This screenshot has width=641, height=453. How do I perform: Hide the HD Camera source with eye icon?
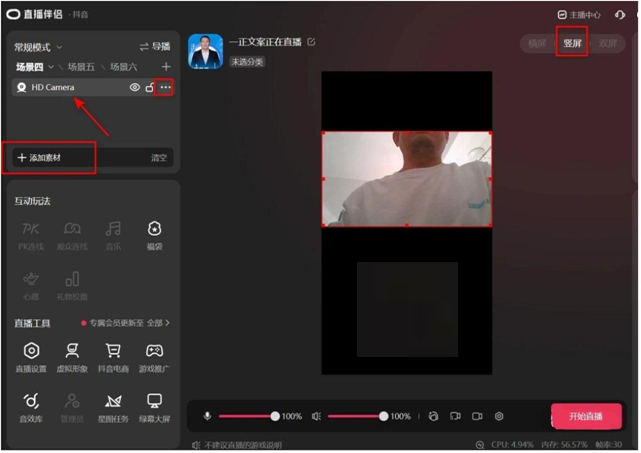tap(135, 88)
